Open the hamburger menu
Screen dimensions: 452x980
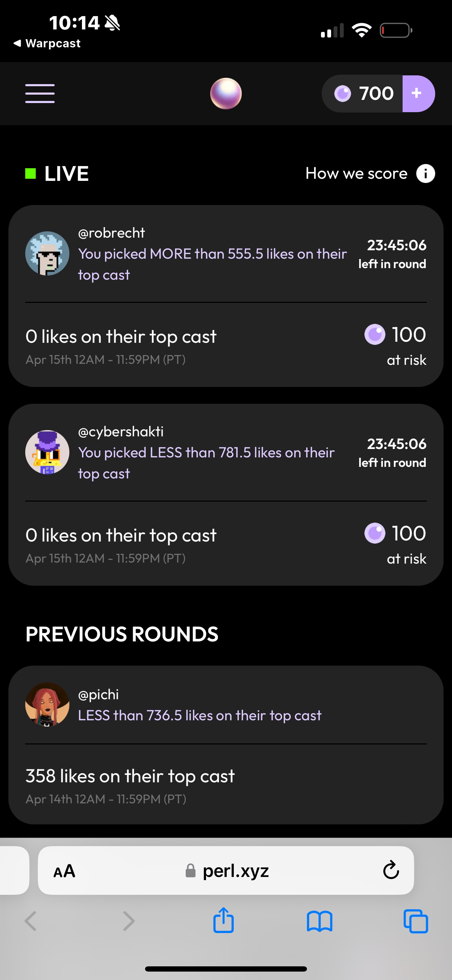[x=40, y=94]
